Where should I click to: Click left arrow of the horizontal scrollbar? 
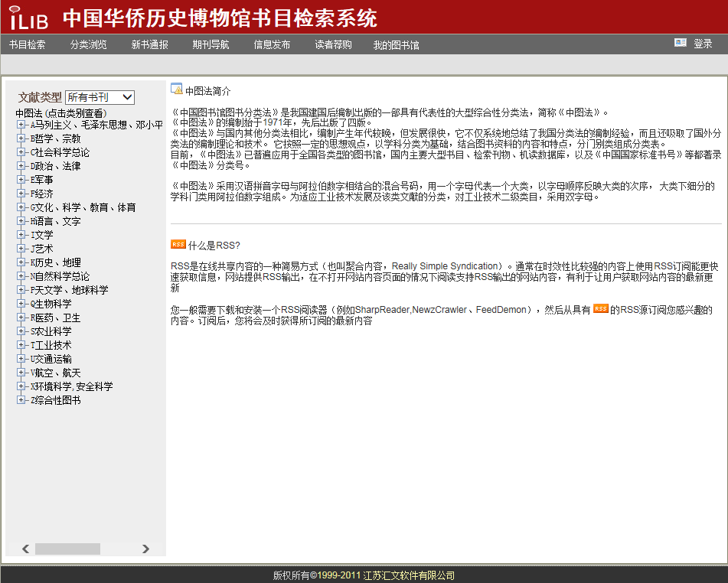click(x=25, y=549)
